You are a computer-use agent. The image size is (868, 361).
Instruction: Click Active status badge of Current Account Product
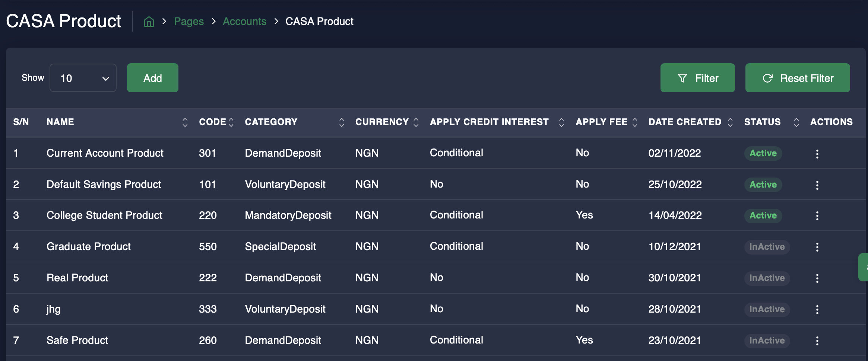coord(763,153)
